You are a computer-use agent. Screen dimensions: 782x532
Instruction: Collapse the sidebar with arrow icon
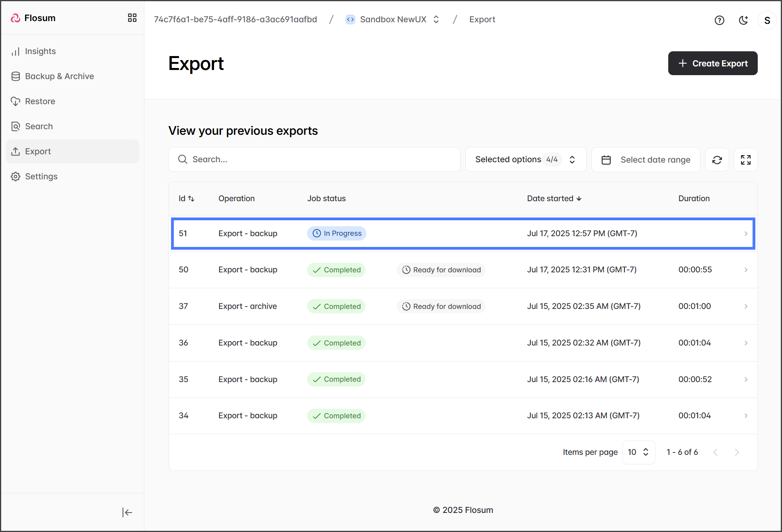pos(127,513)
